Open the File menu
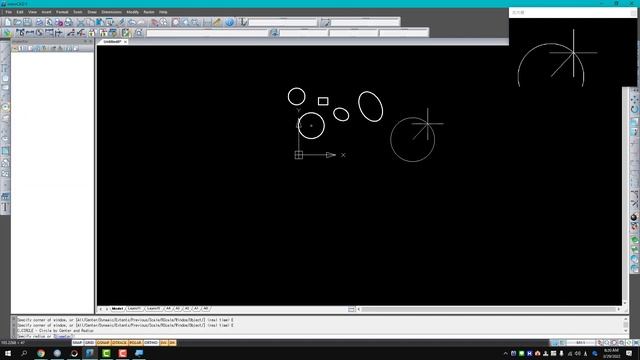The height and width of the screenshot is (360, 640). pyautogui.click(x=9, y=12)
